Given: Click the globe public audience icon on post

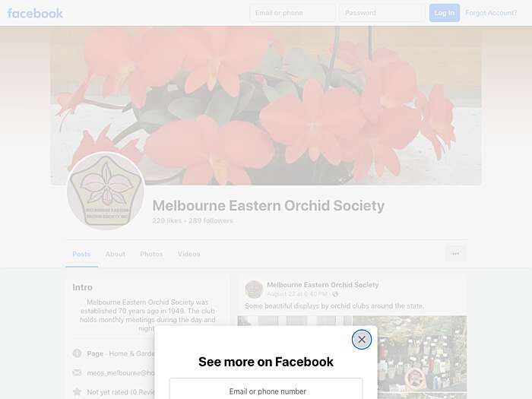Looking at the screenshot, I should tap(335, 294).
